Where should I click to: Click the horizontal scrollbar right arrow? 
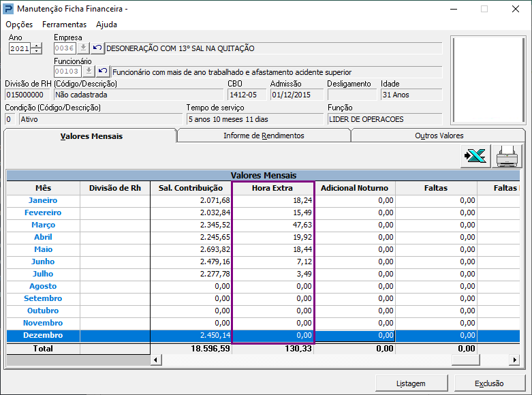[x=515, y=360]
